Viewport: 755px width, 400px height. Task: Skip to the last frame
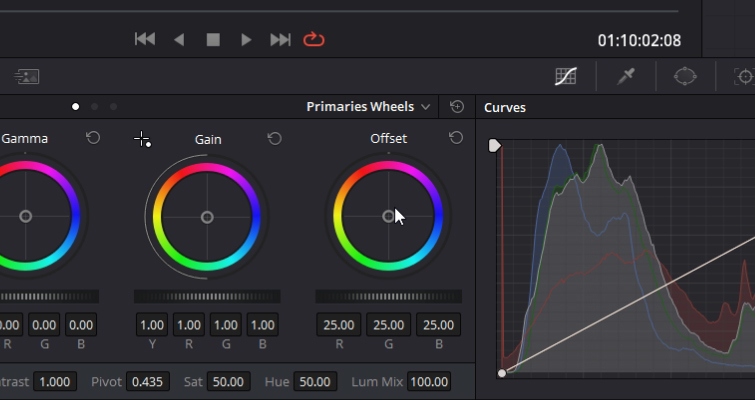(280, 39)
